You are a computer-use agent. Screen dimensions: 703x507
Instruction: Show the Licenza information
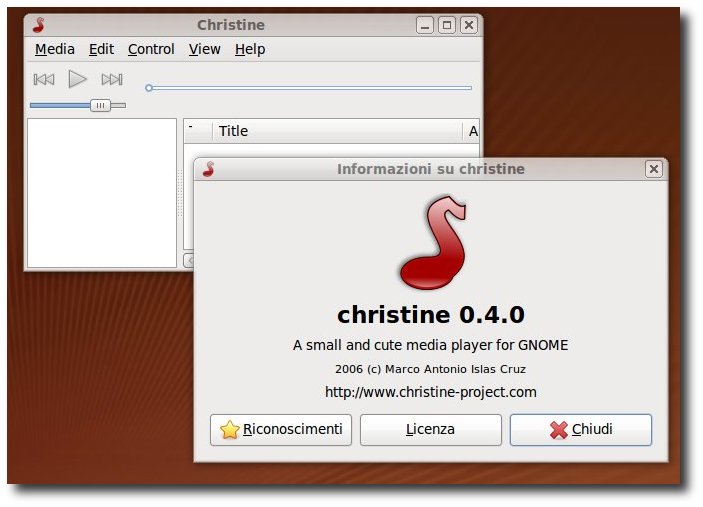click(430, 429)
